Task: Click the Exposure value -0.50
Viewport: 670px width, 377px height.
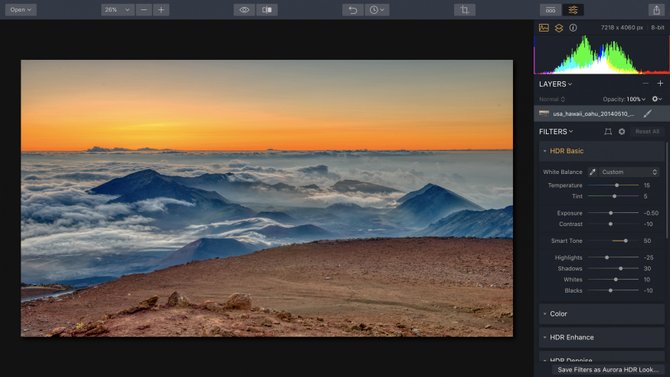Action: coord(651,213)
